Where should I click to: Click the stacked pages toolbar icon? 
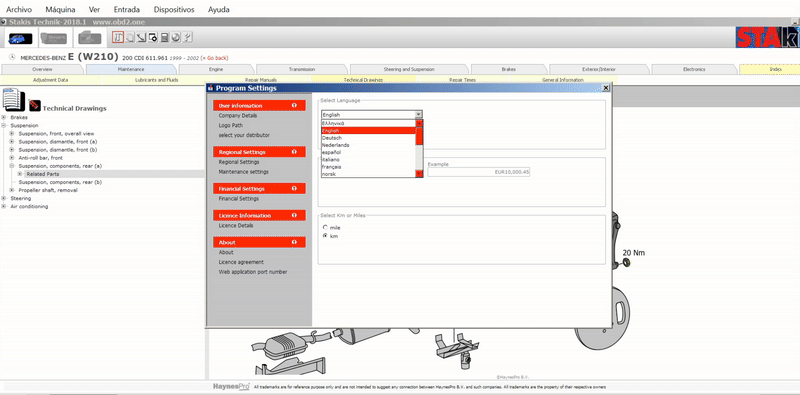tap(130, 37)
